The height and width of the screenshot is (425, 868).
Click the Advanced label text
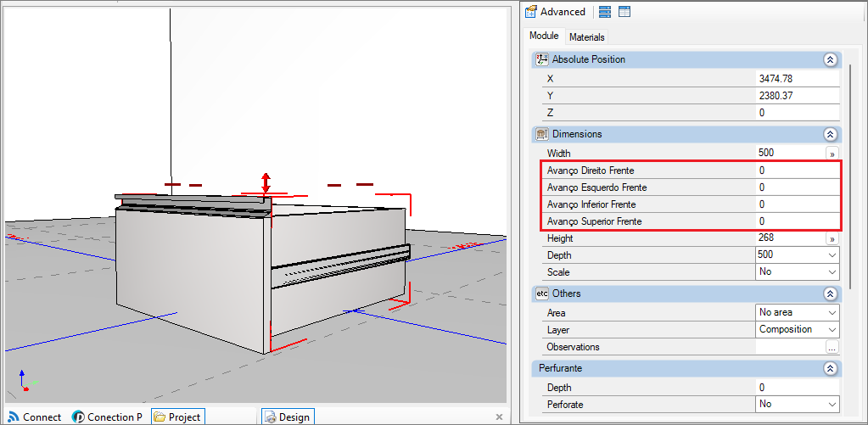[x=563, y=12]
